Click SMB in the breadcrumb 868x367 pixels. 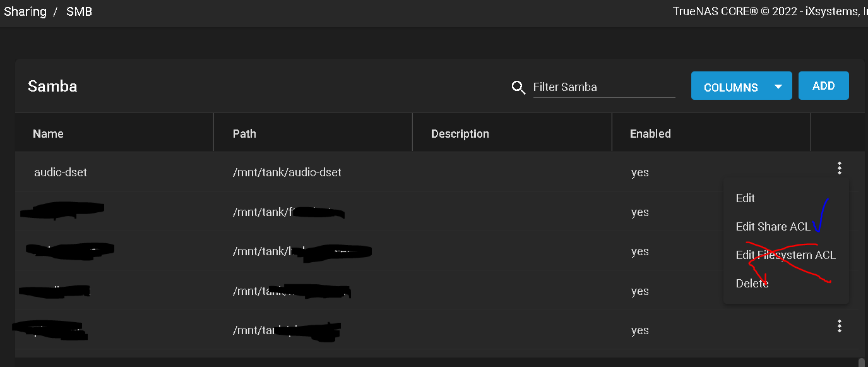(79, 11)
